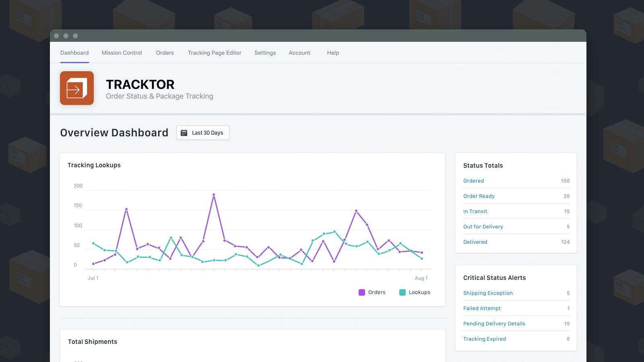
Task: Open the Orders tab
Action: (x=165, y=53)
